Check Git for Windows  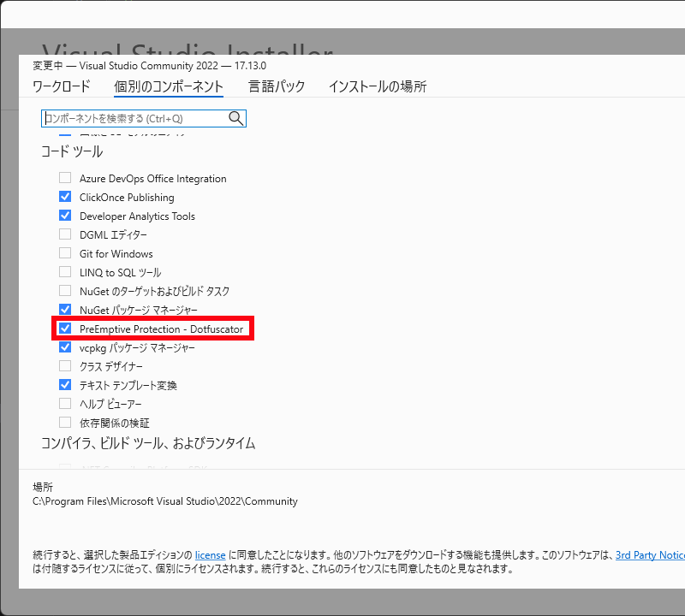[x=65, y=252]
